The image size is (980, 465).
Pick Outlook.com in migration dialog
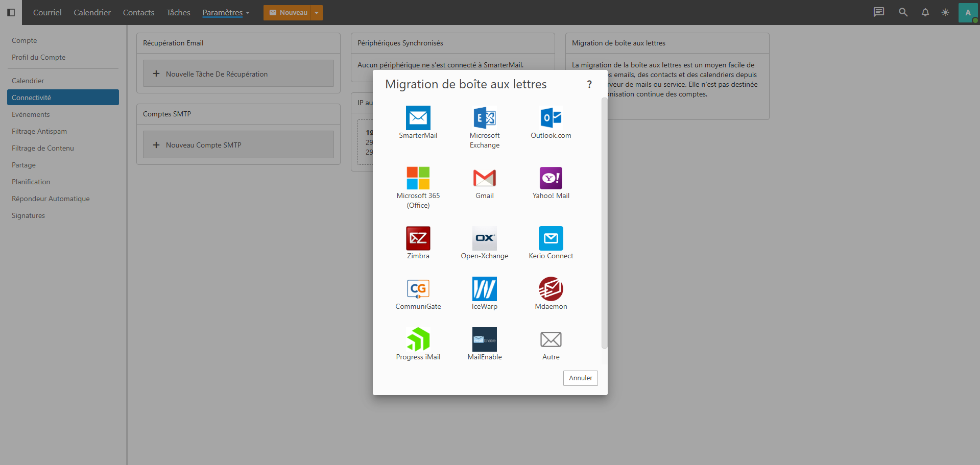click(551, 123)
